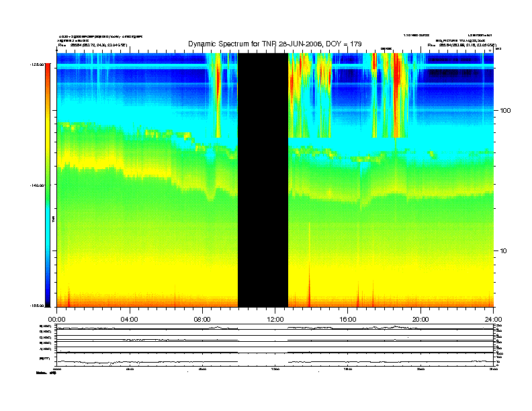Click the 'Dynamic Spectrum for TNR' plot title
The width and height of the screenshot is (532, 411).
coord(275,44)
